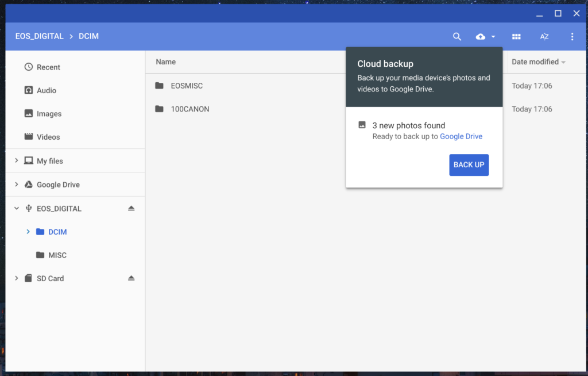Screen dimensions: 588x376
Task: Sort by Date modified column
Action: pos(535,62)
